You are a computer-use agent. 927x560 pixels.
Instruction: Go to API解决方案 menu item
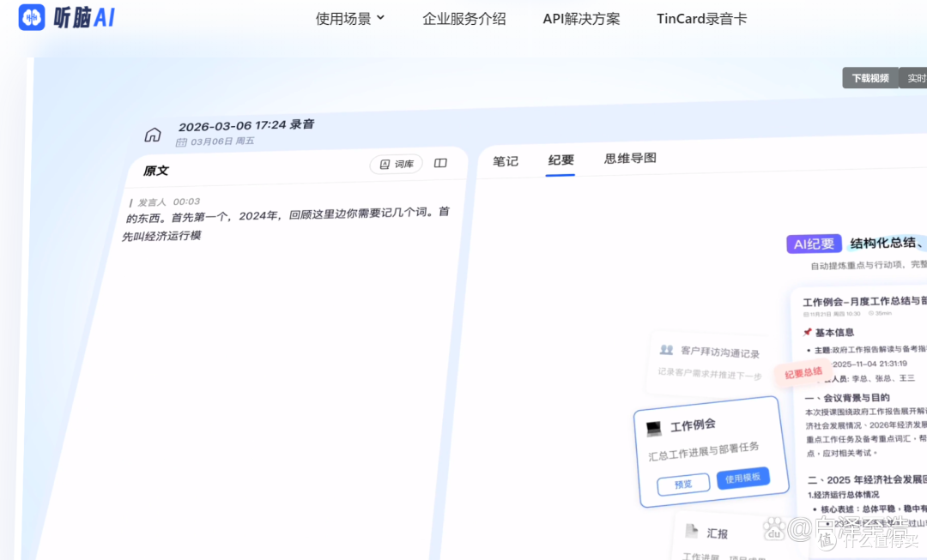click(581, 19)
